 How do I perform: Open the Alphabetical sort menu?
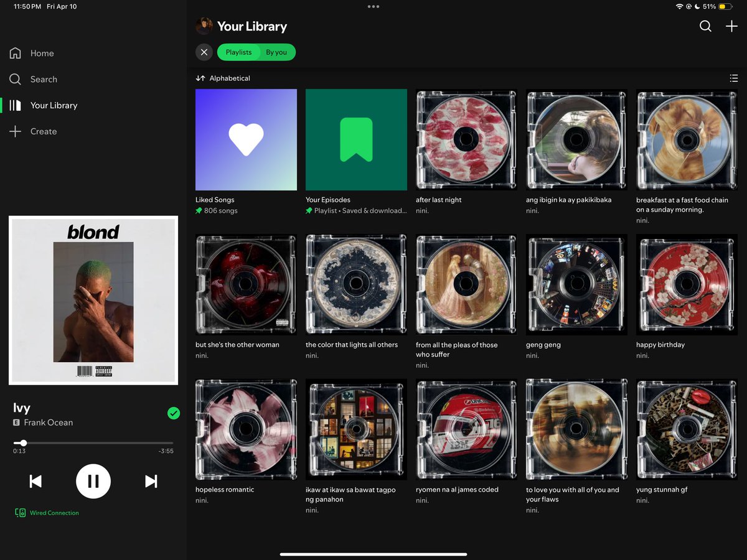pos(223,78)
